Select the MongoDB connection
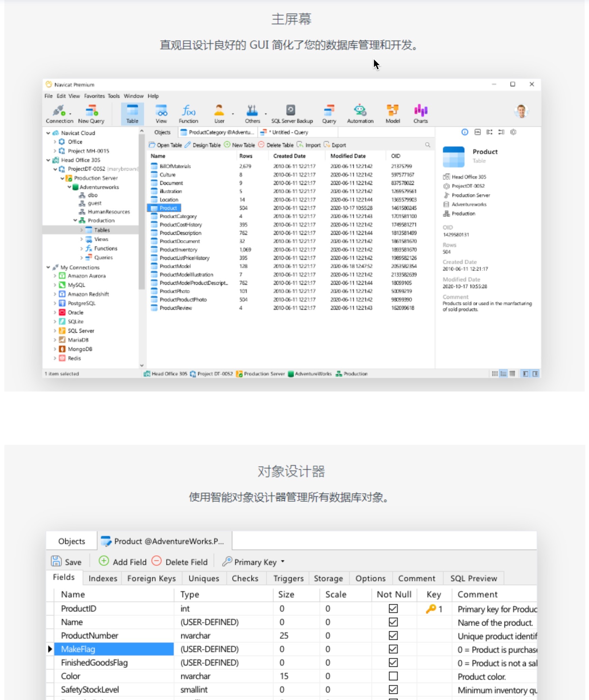The height and width of the screenshot is (700, 589). tap(80, 349)
